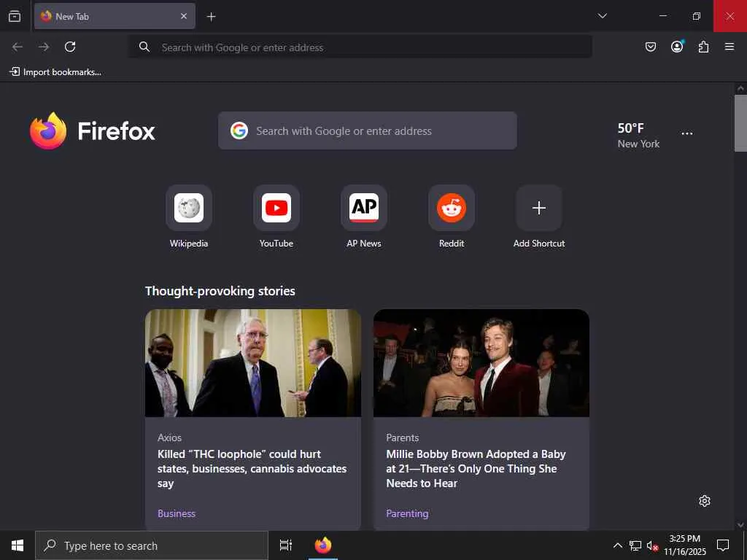Viewport: 747px width, 560px height.
Task: Open the Firefox View icon
Action: [15, 16]
